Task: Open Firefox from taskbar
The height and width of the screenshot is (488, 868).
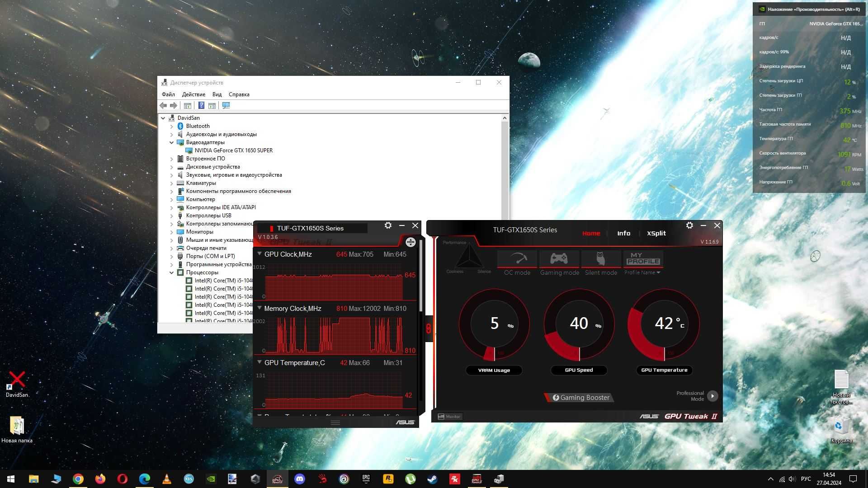Action: click(100, 479)
